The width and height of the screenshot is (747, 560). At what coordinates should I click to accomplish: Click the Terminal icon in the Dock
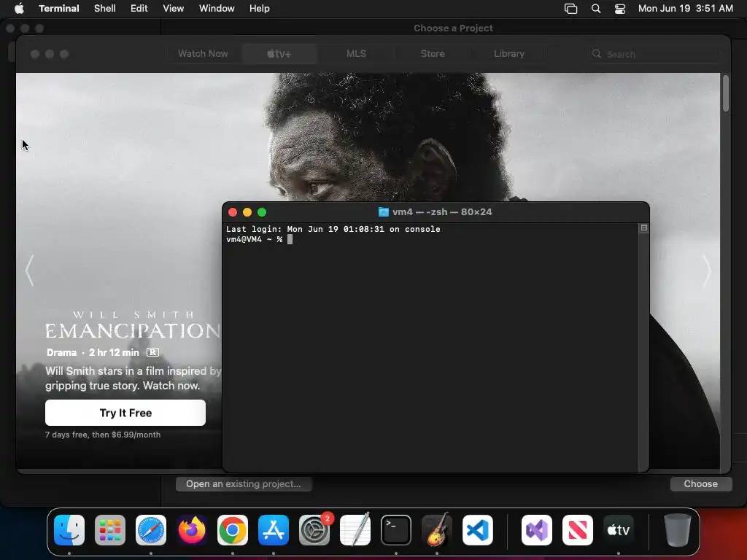pos(396,530)
